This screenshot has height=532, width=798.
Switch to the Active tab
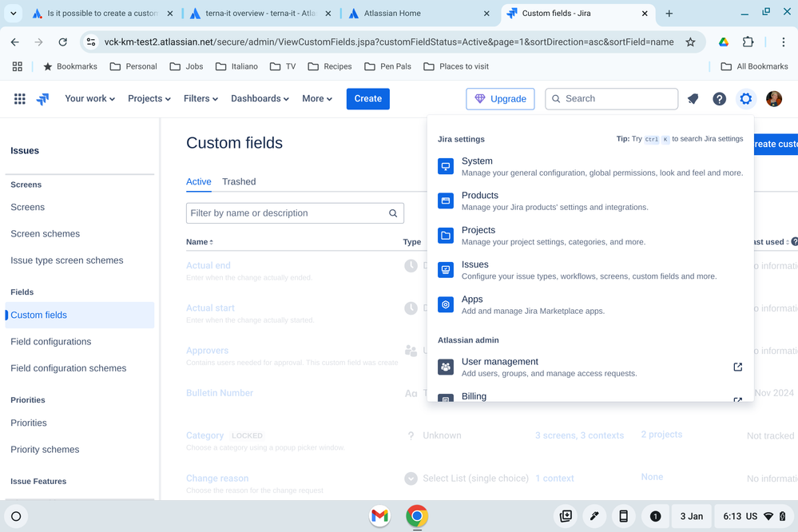[198, 182]
